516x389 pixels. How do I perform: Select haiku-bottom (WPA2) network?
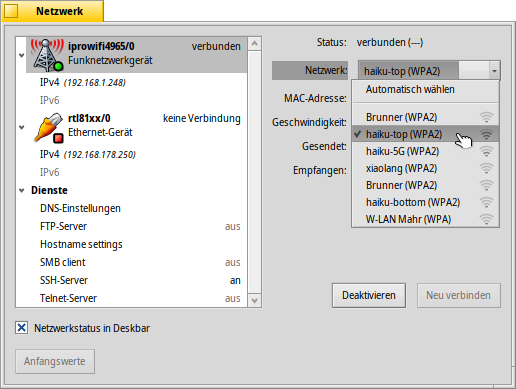[x=426, y=202]
